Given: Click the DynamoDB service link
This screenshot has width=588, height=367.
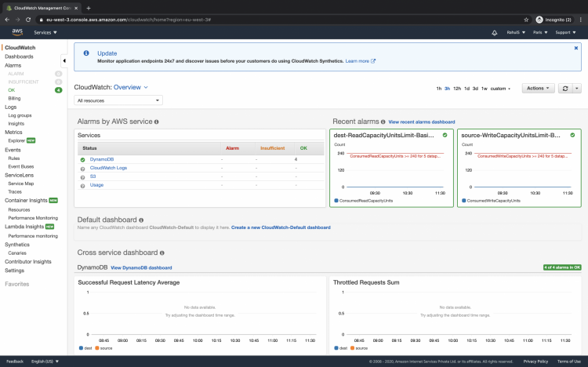Looking at the screenshot, I should click(x=102, y=159).
